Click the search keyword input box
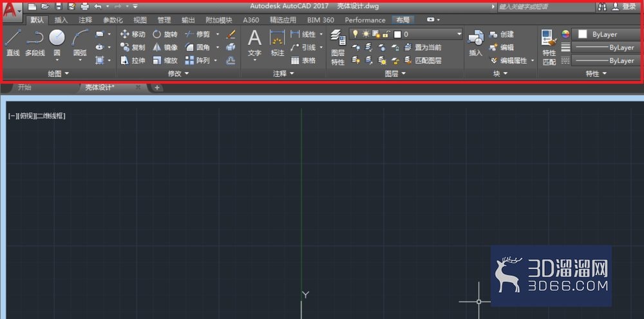This screenshot has width=644, height=319. point(545,7)
